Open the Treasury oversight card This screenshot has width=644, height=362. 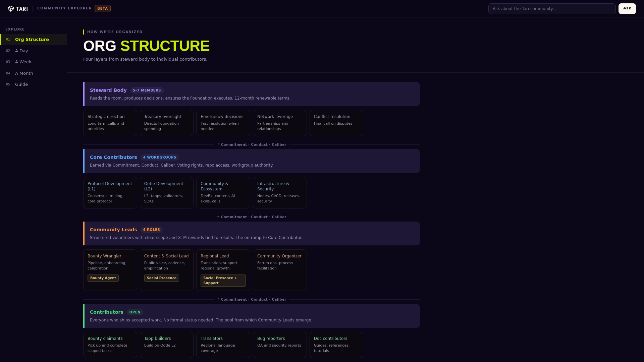[x=167, y=123]
